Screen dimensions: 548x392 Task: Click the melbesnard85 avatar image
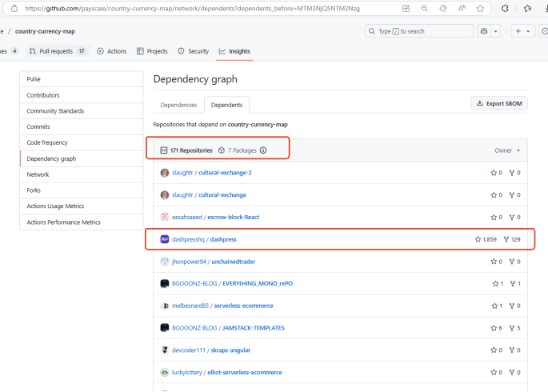tap(165, 306)
